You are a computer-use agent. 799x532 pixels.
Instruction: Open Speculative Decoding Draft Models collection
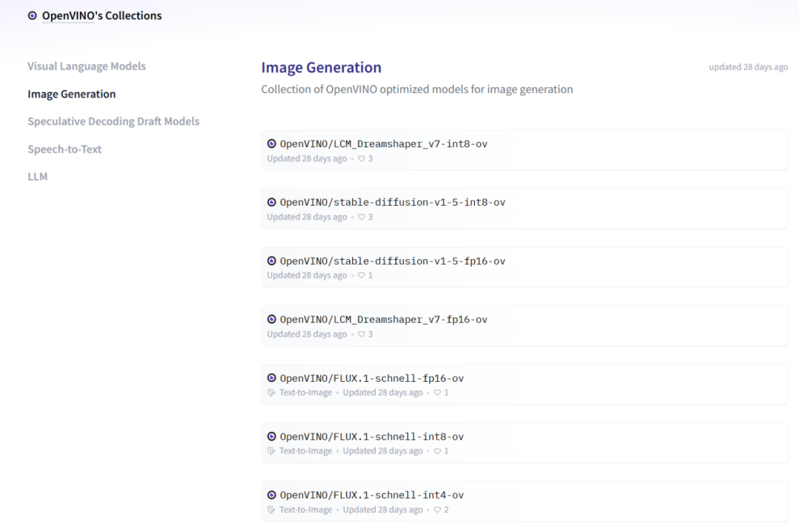pyautogui.click(x=113, y=121)
